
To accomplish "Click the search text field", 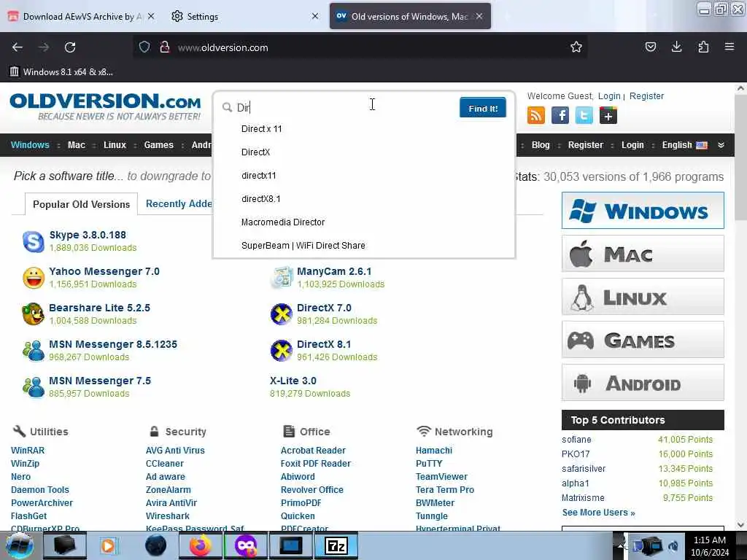I will pos(343,107).
